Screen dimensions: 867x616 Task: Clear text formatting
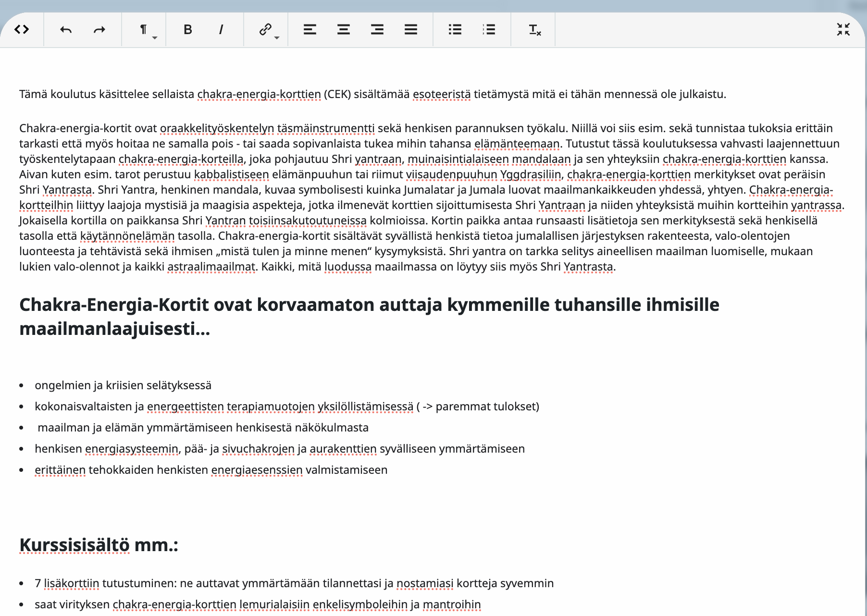(x=534, y=30)
